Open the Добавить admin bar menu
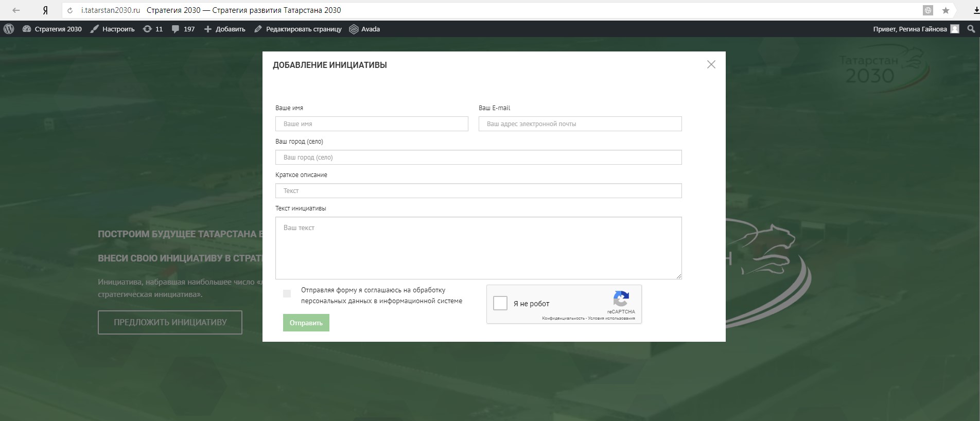The image size is (980, 421). click(x=225, y=29)
